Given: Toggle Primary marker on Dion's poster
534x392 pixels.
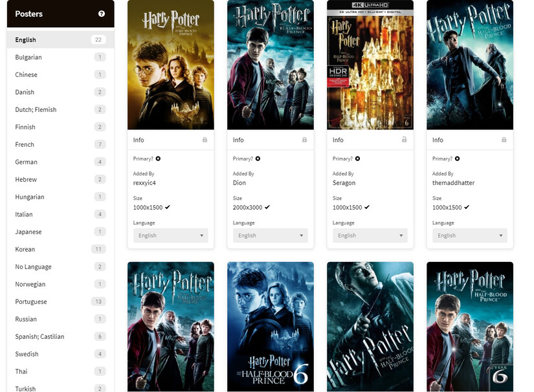Looking at the screenshot, I should [x=258, y=158].
